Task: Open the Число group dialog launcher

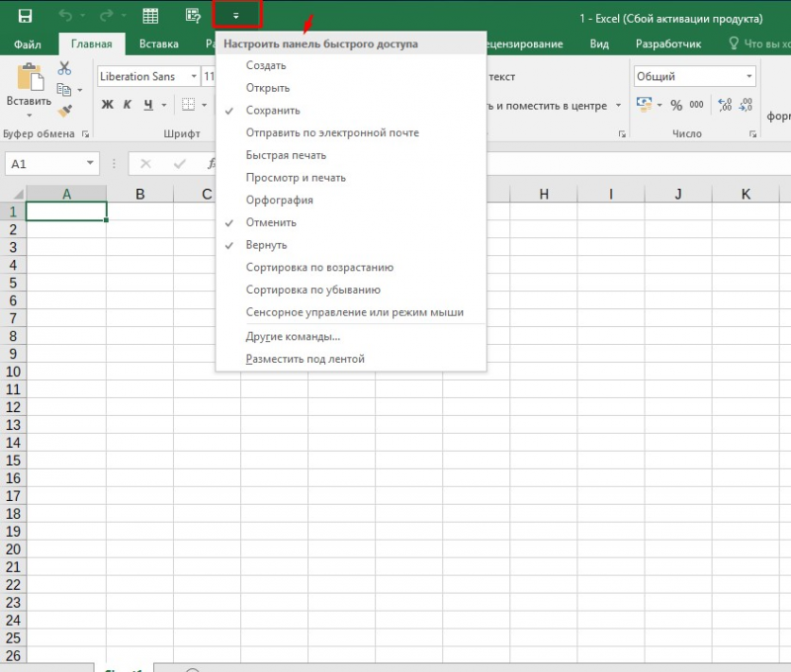Action: point(752,134)
